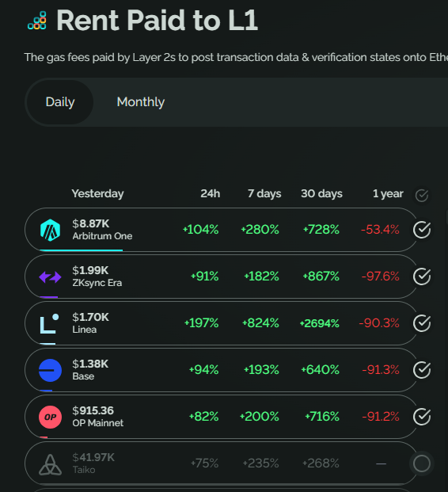
Task: Sort by the 24h column header
Action: click(x=210, y=193)
